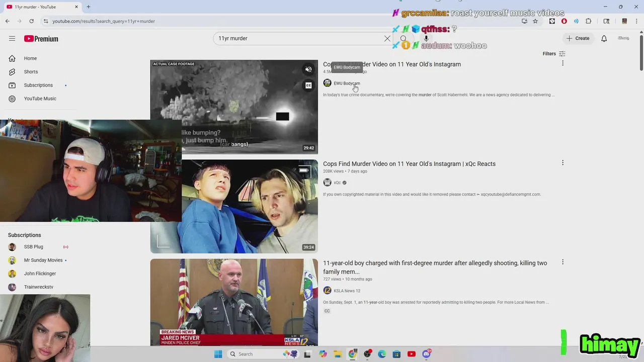The image size is (644, 362).
Task: Open the EWU Bodycam channel avatar
Action: click(x=327, y=83)
